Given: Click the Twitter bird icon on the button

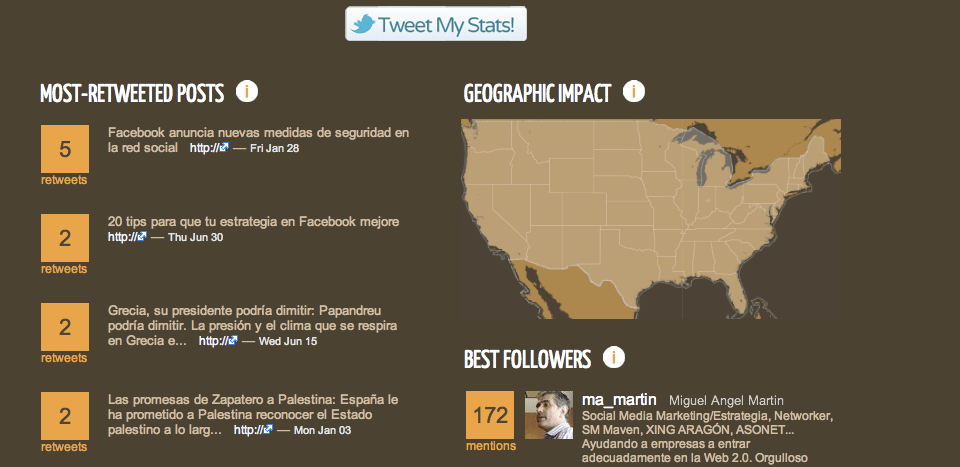Looking at the screenshot, I should [x=362, y=25].
